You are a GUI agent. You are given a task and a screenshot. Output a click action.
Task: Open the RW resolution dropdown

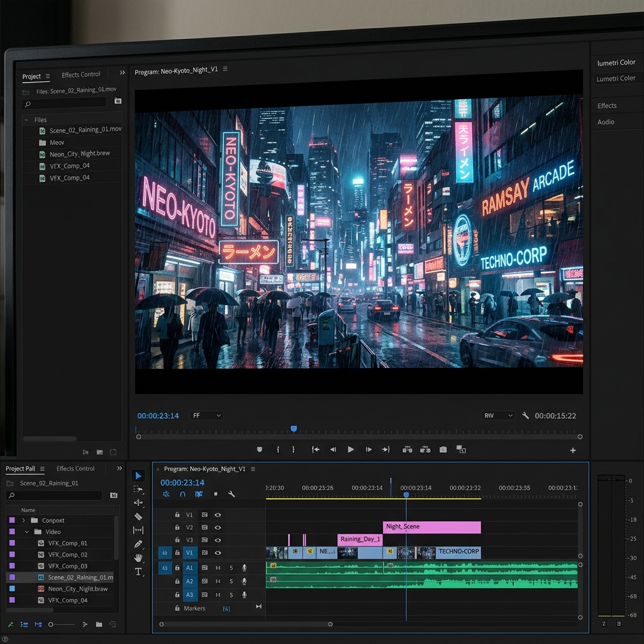[x=498, y=416]
